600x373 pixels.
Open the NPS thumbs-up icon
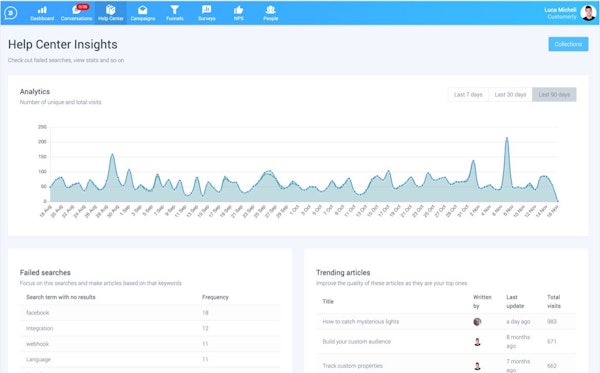pyautogui.click(x=238, y=10)
